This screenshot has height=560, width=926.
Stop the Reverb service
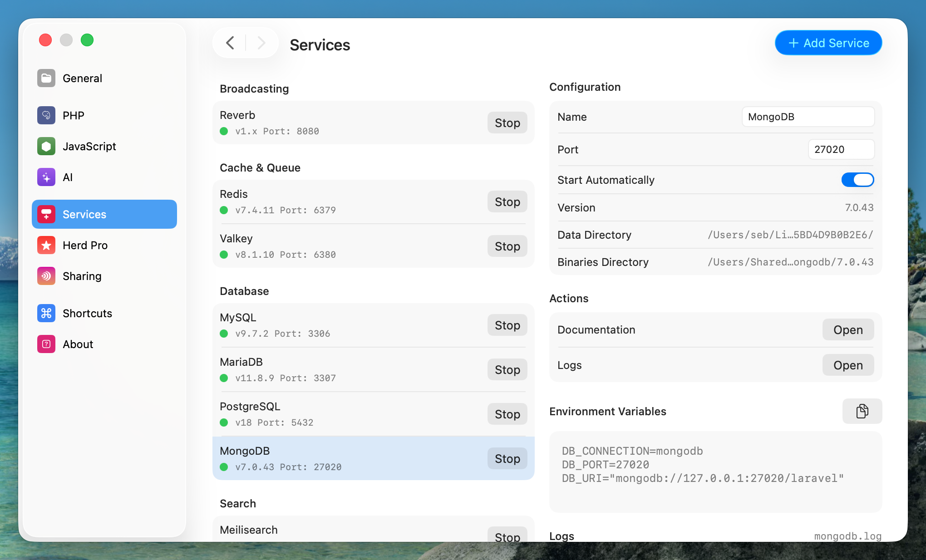pyautogui.click(x=507, y=123)
